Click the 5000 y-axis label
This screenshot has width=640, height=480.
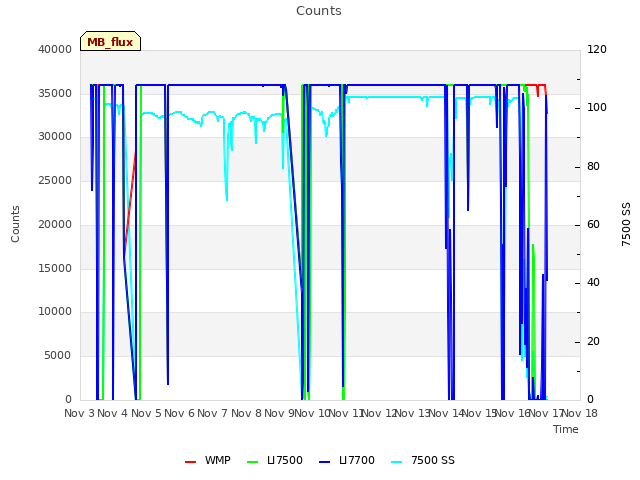point(58,356)
